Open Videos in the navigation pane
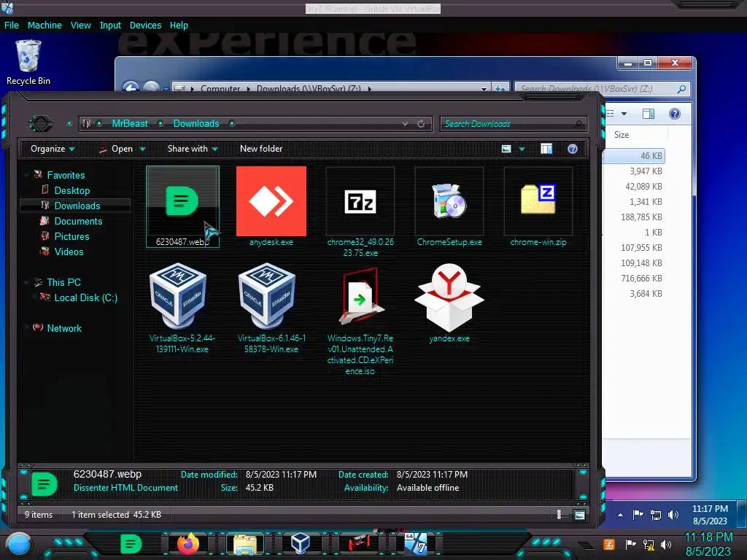747x560 pixels. coord(69,252)
